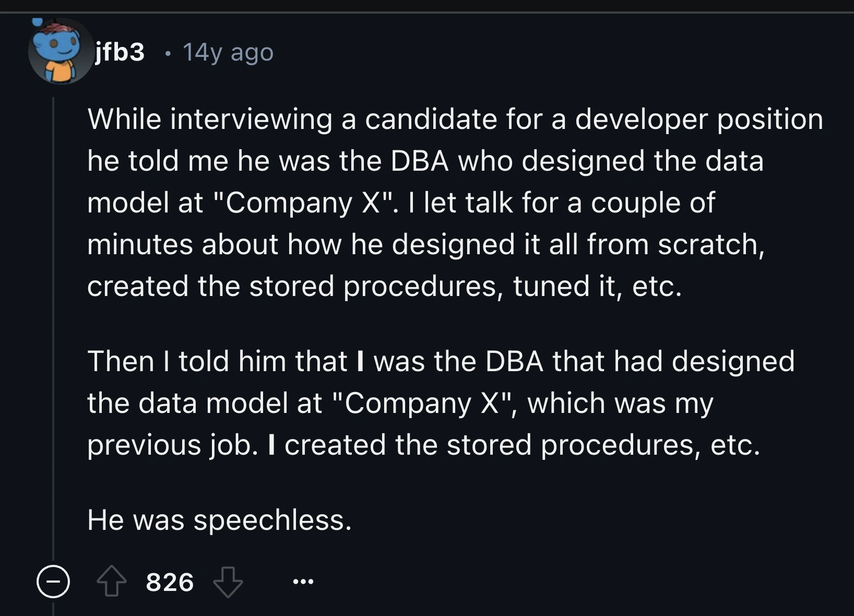Click the bold "I" before "created the stored"
854x616 pixels.
pyautogui.click(x=271, y=445)
